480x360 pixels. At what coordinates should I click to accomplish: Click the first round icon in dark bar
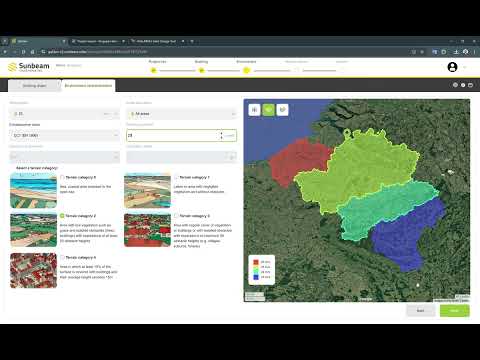(455, 85)
